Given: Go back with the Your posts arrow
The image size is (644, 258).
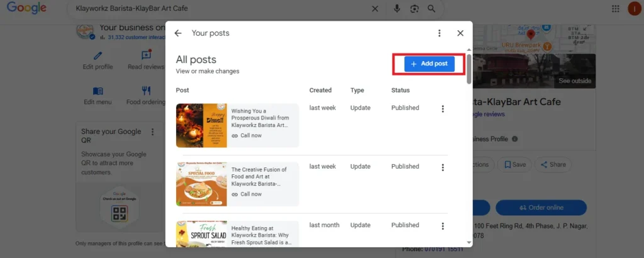Looking at the screenshot, I should pos(178,33).
